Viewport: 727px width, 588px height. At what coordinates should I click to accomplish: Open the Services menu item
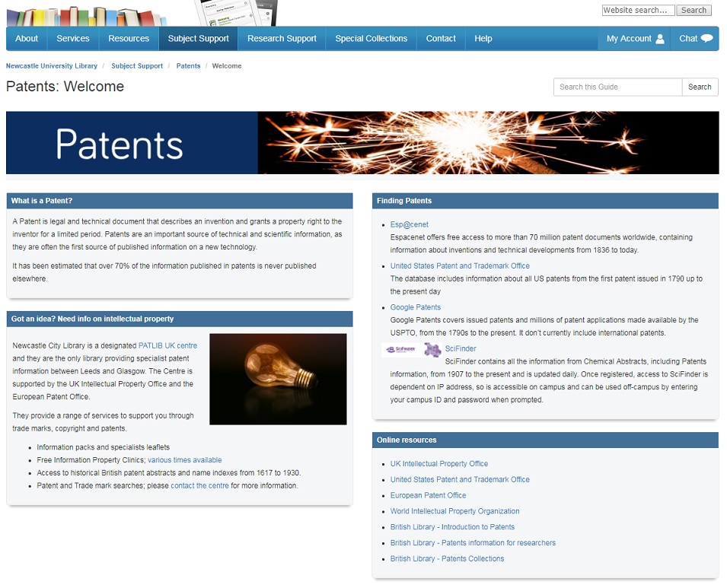[x=73, y=39]
